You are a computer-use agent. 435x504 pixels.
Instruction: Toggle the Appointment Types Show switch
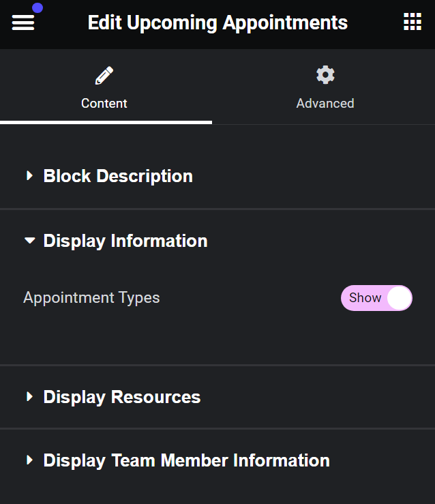point(376,298)
